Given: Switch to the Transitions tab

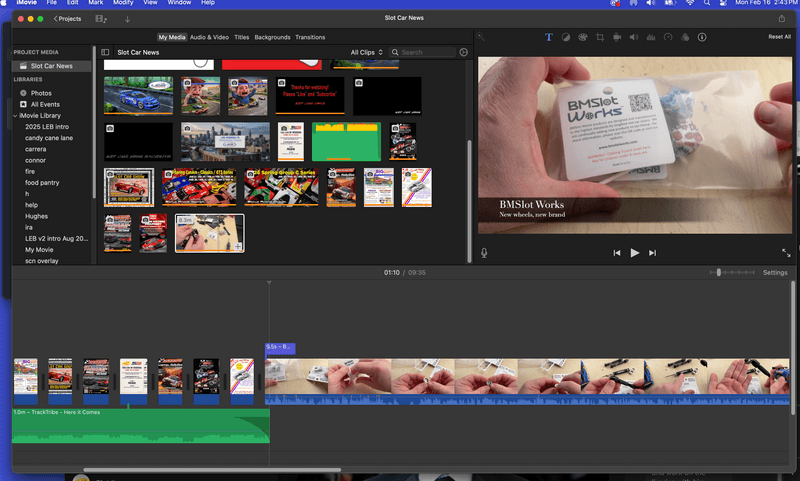Looking at the screenshot, I should pyautogui.click(x=310, y=37).
